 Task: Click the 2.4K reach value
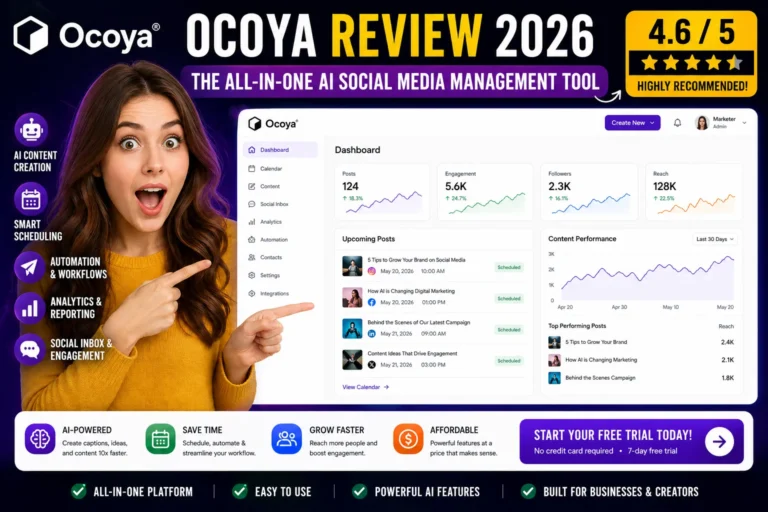(x=727, y=342)
